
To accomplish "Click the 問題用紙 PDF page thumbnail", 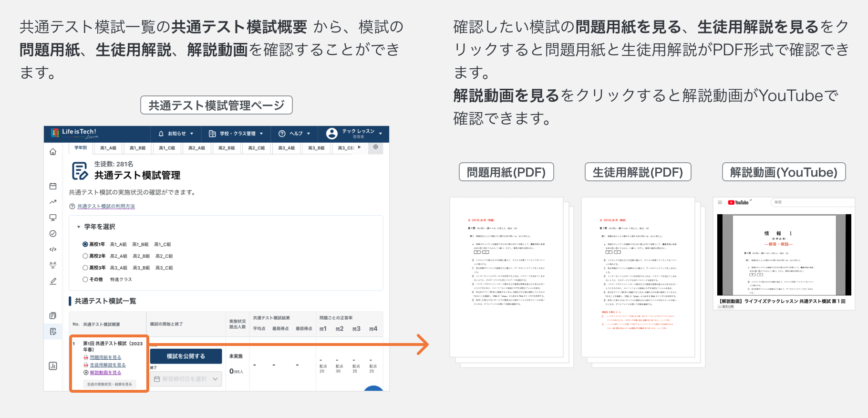I will (506, 277).
